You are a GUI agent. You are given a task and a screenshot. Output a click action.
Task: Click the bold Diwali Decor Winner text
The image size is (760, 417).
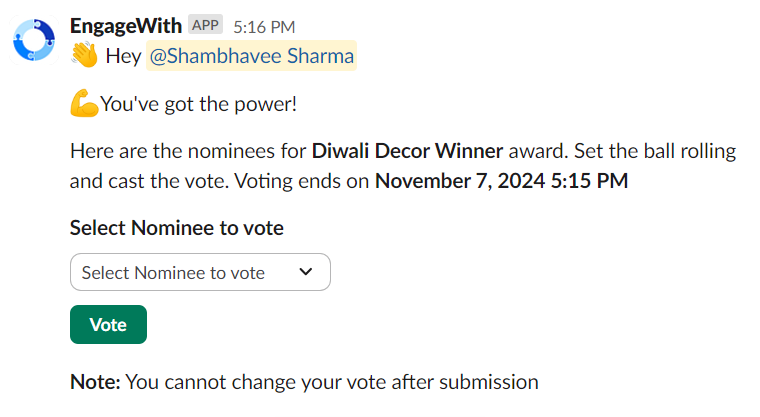click(x=408, y=152)
